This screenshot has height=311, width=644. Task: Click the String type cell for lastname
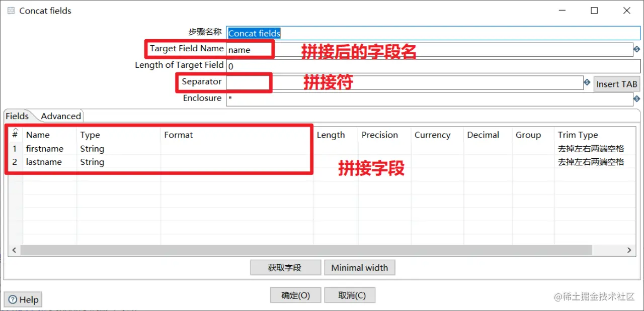[119, 162]
